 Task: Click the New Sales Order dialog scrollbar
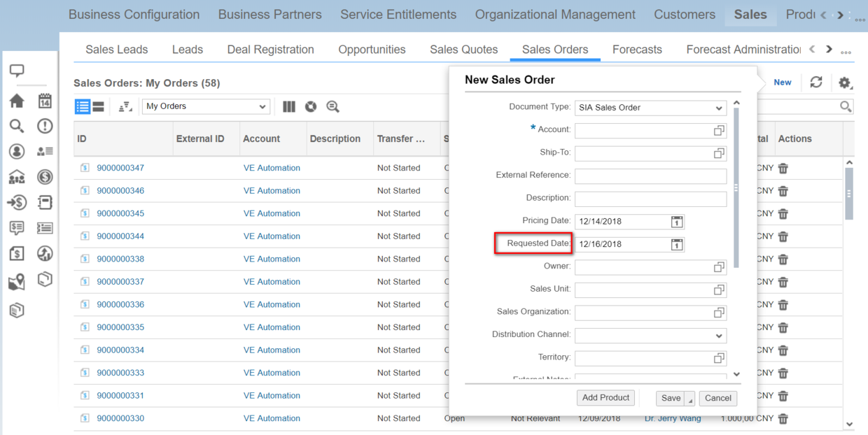click(x=736, y=188)
